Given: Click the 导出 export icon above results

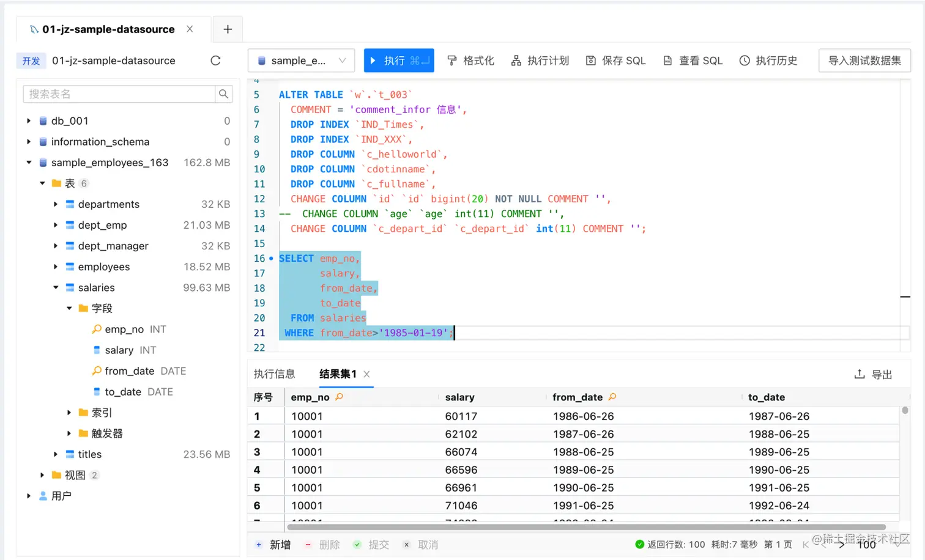Looking at the screenshot, I should point(859,374).
